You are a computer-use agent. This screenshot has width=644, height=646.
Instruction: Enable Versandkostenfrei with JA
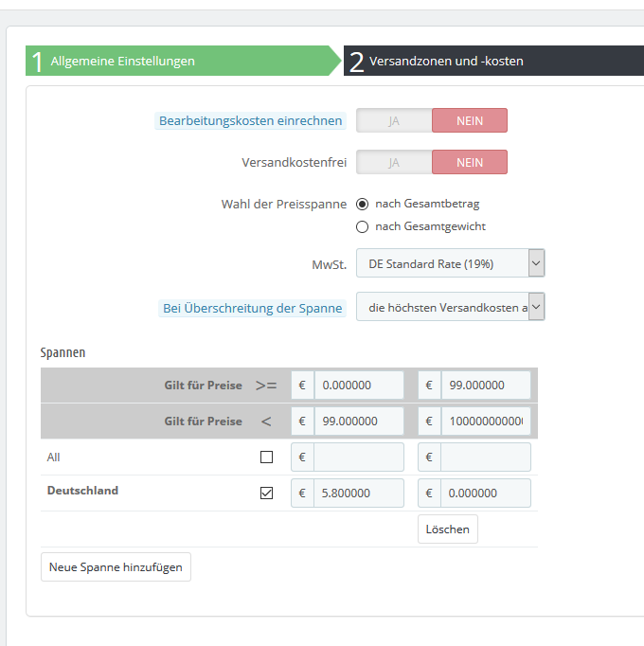(394, 162)
